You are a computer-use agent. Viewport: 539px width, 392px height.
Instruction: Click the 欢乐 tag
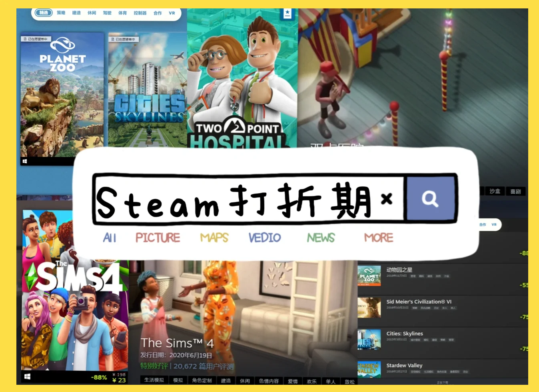point(311,382)
